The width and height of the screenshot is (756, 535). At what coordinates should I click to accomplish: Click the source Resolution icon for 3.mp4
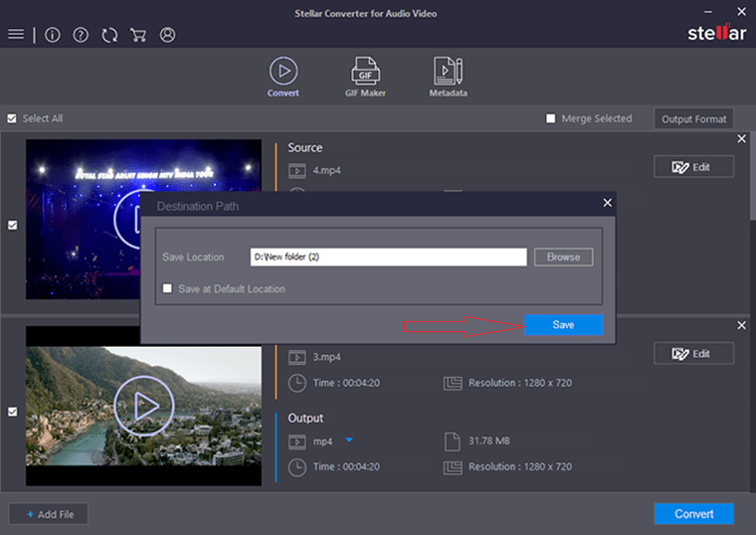[453, 383]
